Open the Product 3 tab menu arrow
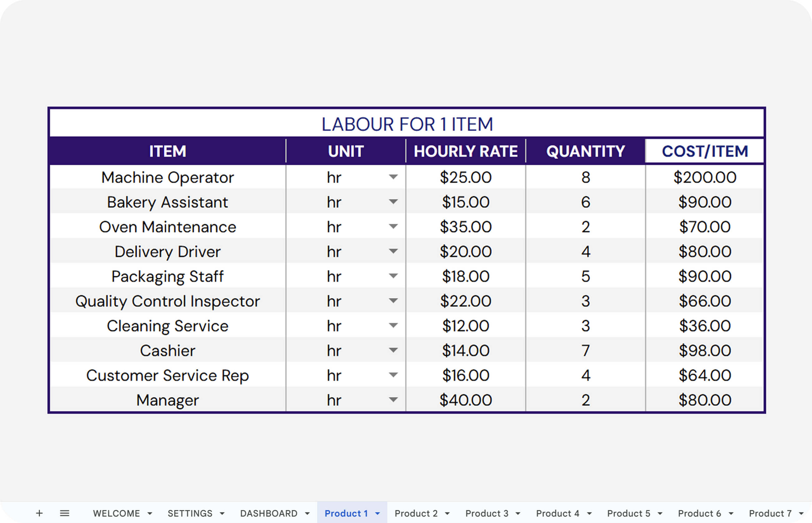 [518, 514]
